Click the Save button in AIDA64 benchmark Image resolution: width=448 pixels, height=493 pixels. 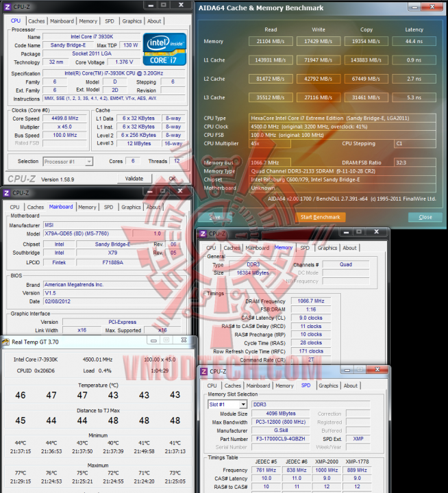pyautogui.click(x=215, y=217)
